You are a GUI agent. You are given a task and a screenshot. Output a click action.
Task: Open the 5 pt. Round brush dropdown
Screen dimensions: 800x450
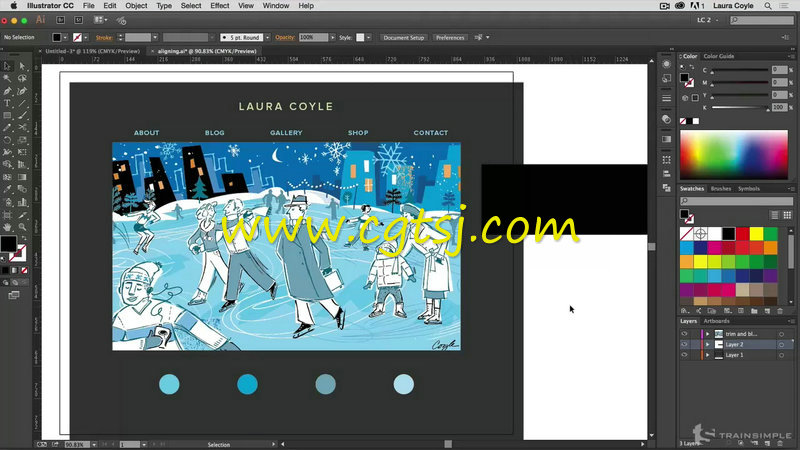(267, 37)
